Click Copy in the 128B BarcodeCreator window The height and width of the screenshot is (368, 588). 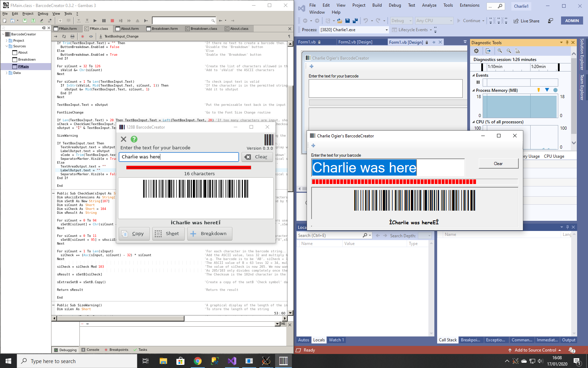point(134,234)
